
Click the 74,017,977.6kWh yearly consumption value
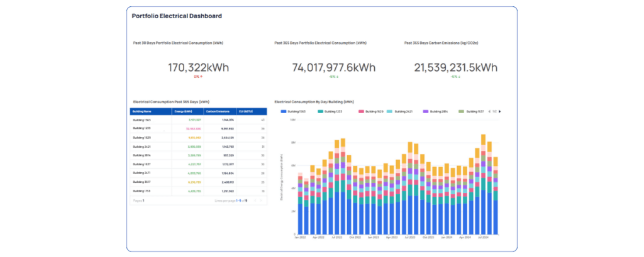(x=333, y=68)
